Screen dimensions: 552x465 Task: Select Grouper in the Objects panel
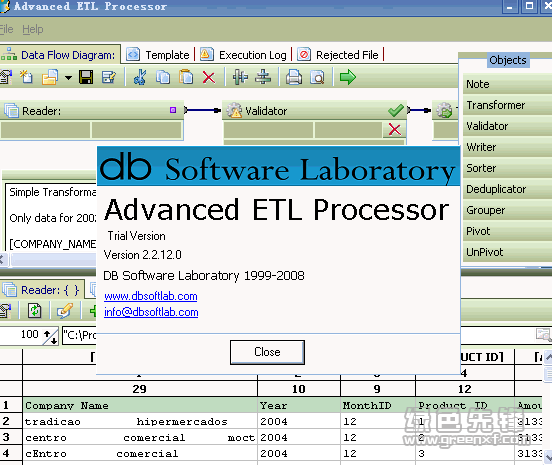tap(507, 210)
